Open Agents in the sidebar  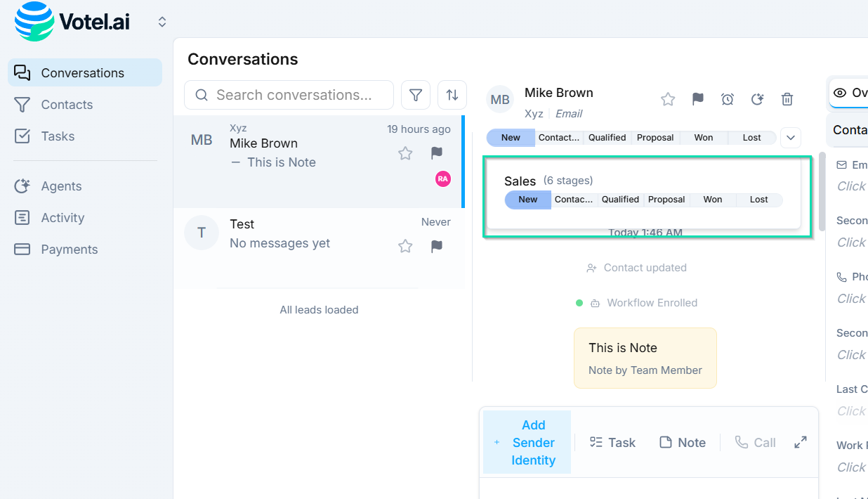click(61, 186)
